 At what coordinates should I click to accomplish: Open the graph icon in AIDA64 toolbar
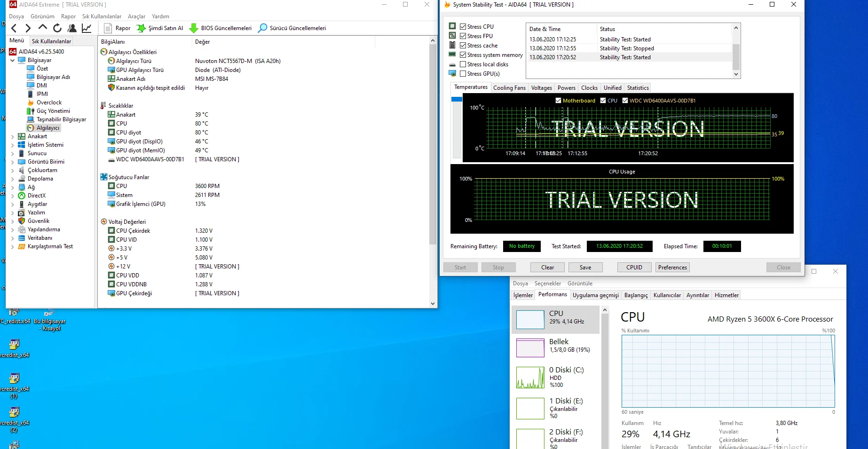[x=87, y=28]
